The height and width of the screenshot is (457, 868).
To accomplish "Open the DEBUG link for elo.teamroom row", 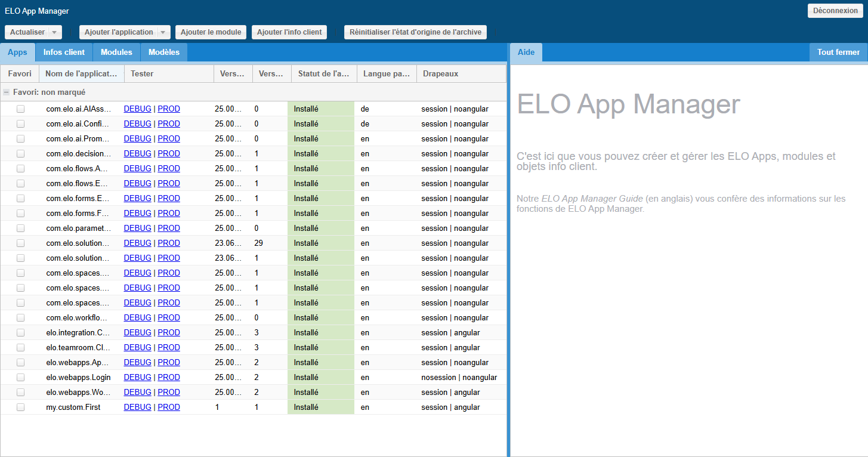I will [x=137, y=347].
